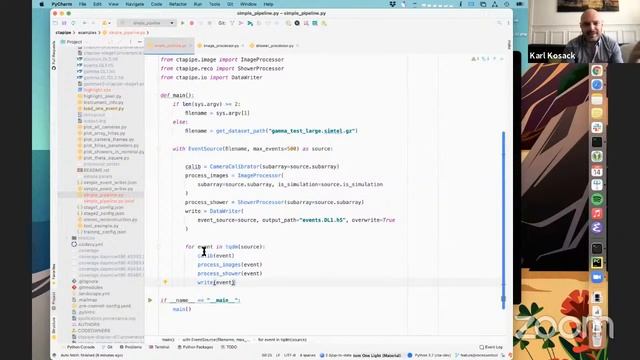Open the Python Packages tool window
The width and height of the screenshot is (640, 360).
(x=196, y=347)
